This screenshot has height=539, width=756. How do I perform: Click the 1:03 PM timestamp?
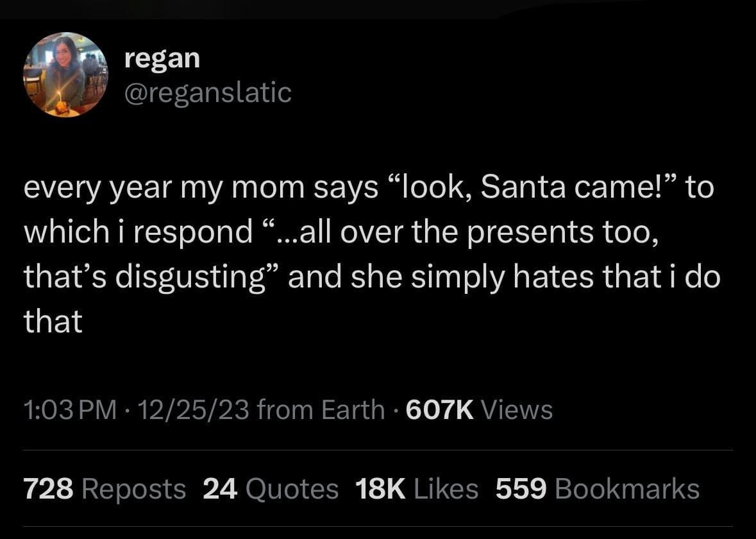pyautogui.click(x=71, y=409)
